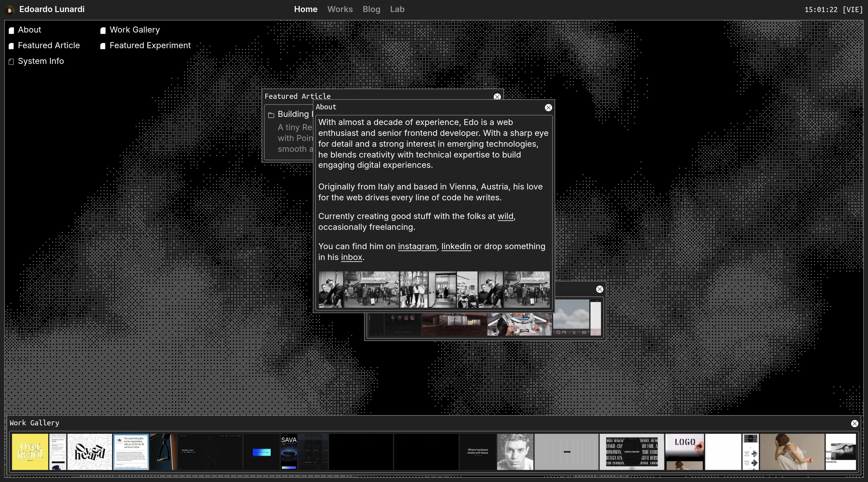868x482 pixels.
Task: Click the folder icon in Featured Article
Action: tap(271, 115)
